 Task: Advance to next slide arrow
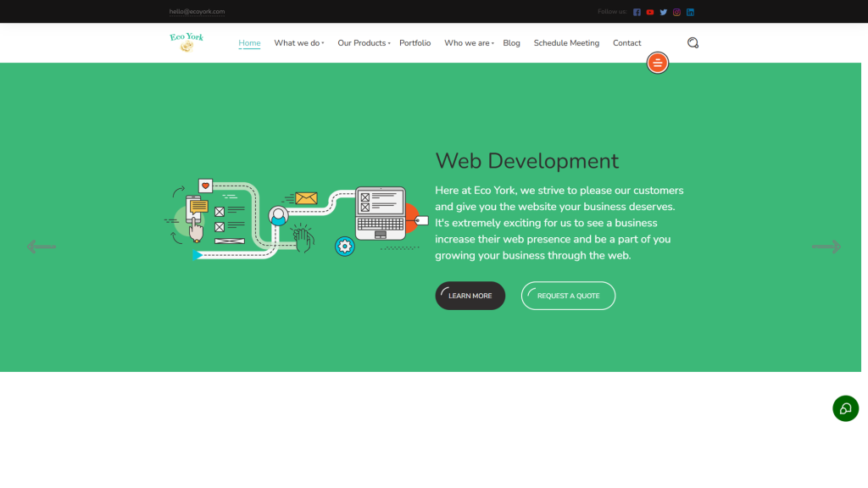[x=826, y=247]
